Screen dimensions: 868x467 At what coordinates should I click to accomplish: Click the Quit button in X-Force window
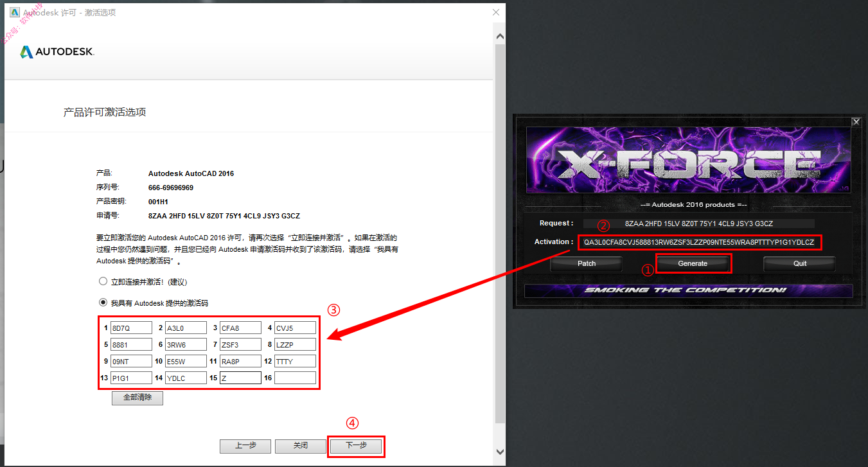pos(800,263)
